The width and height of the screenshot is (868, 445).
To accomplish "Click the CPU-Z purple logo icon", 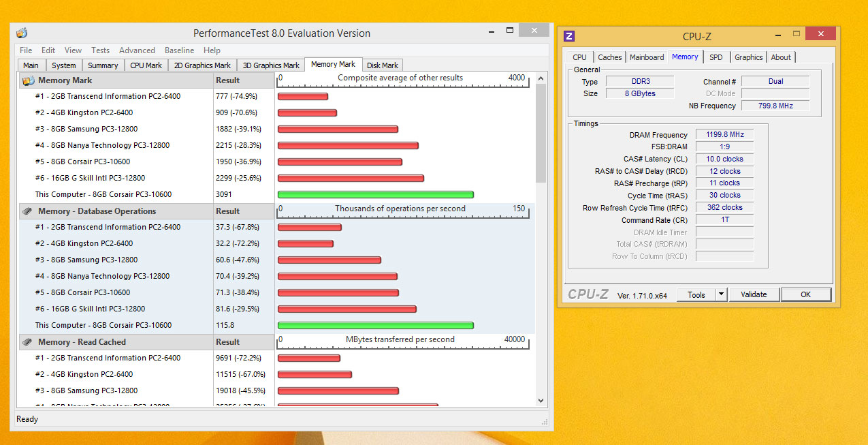I will click(569, 36).
